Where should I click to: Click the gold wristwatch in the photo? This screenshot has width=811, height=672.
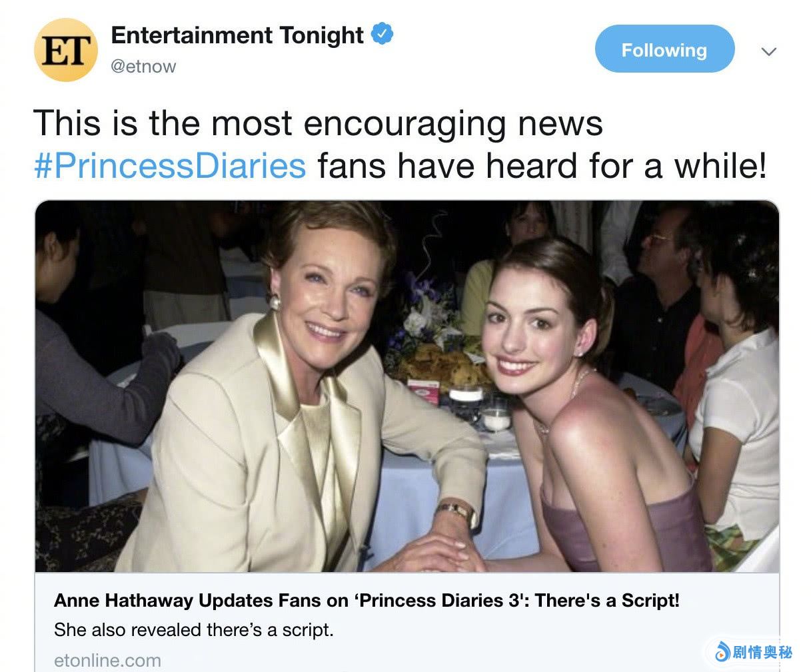click(x=456, y=512)
